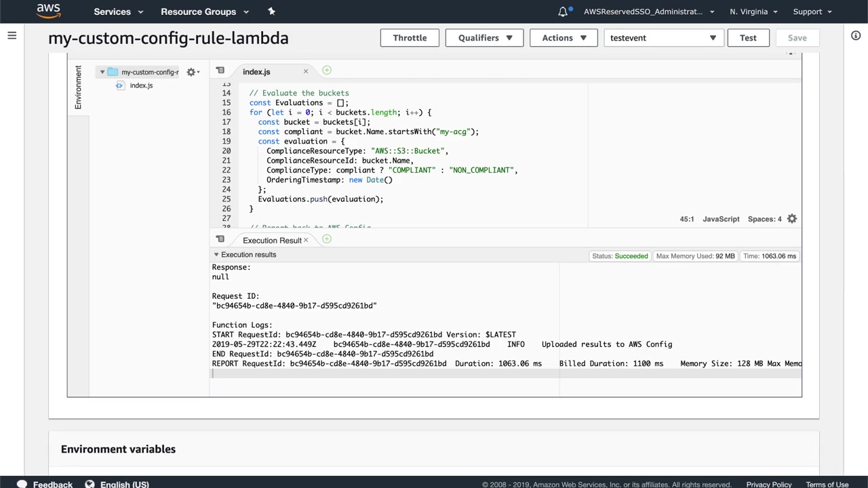
Task: Open the Services menu
Action: tap(118, 12)
